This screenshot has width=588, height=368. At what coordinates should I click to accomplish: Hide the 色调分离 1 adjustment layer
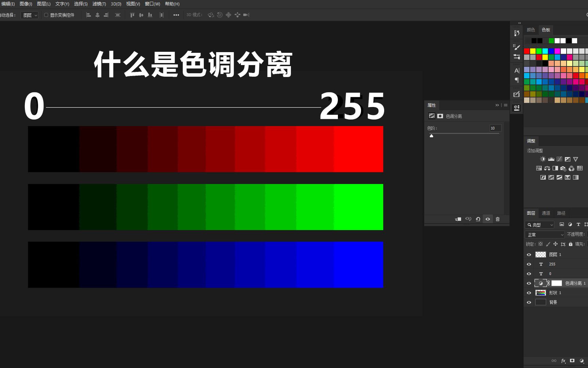coord(529,283)
